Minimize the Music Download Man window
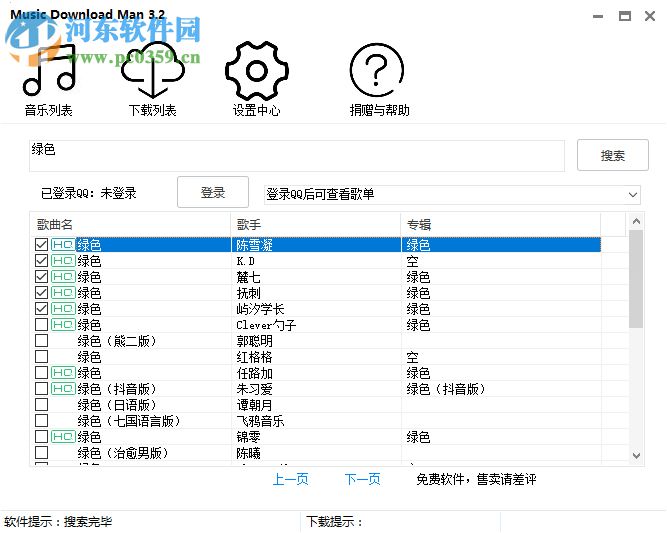 point(598,17)
